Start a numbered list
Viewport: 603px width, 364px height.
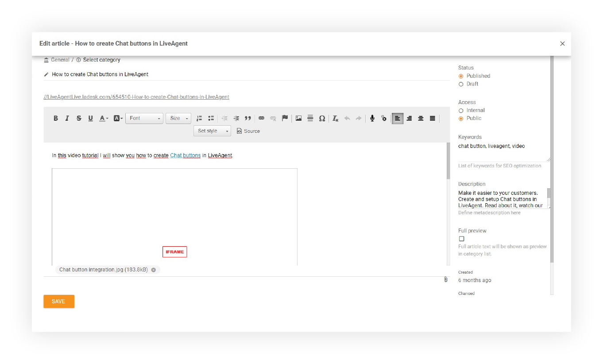[199, 118]
